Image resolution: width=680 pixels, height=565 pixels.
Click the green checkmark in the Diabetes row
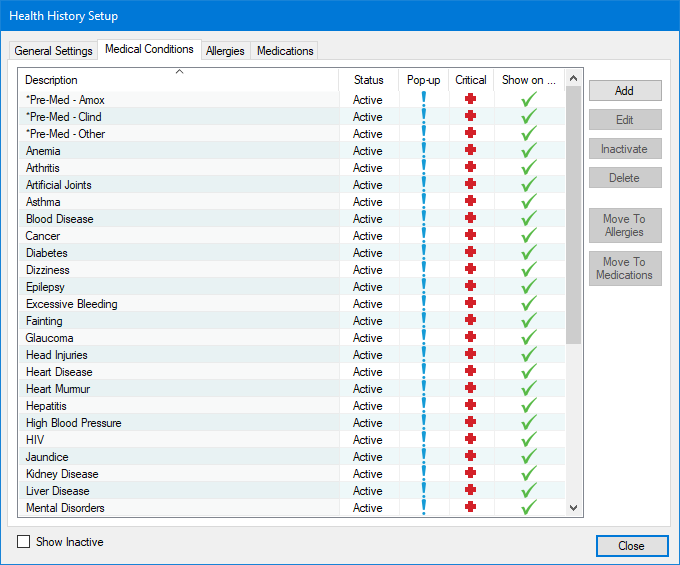(529, 253)
